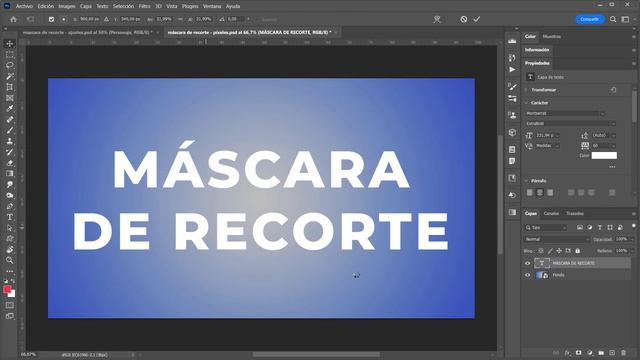Viewport: 640px width, 360px height.
Task: Select the Zoom tool
Action: click(10, 260)
